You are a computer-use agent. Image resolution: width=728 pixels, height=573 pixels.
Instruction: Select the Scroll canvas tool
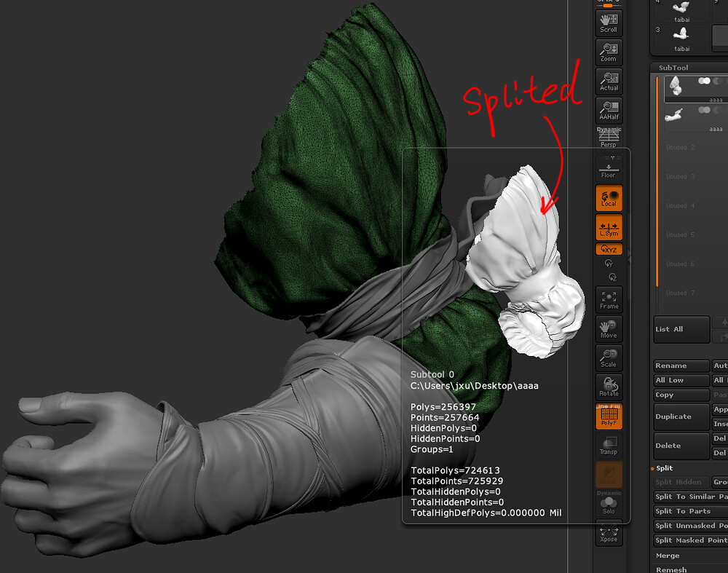609,23
